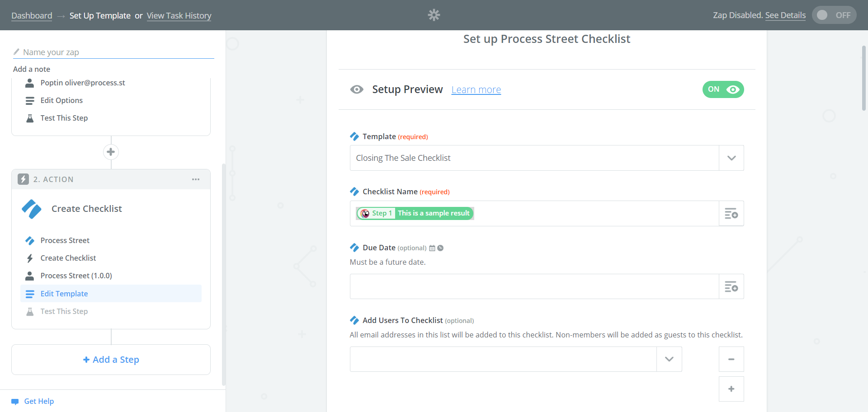Click the flask icon next to Test This Step
The width and height of the screenshot is (868, 412).
(x=30, y=311)
